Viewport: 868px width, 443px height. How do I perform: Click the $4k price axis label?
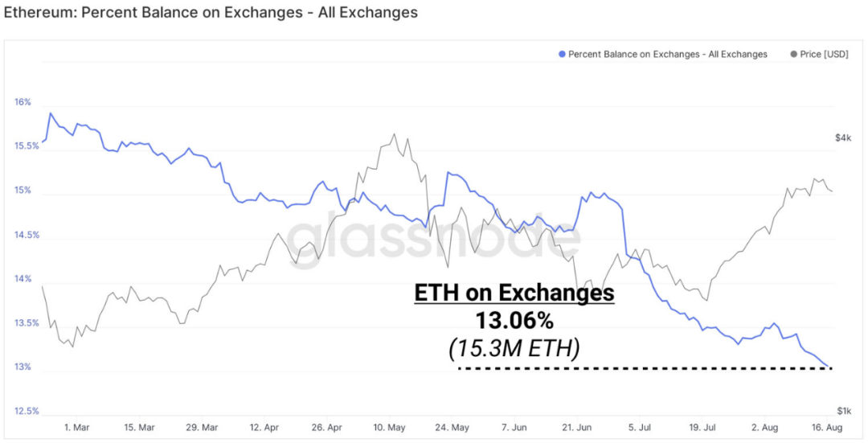[843, 137]
